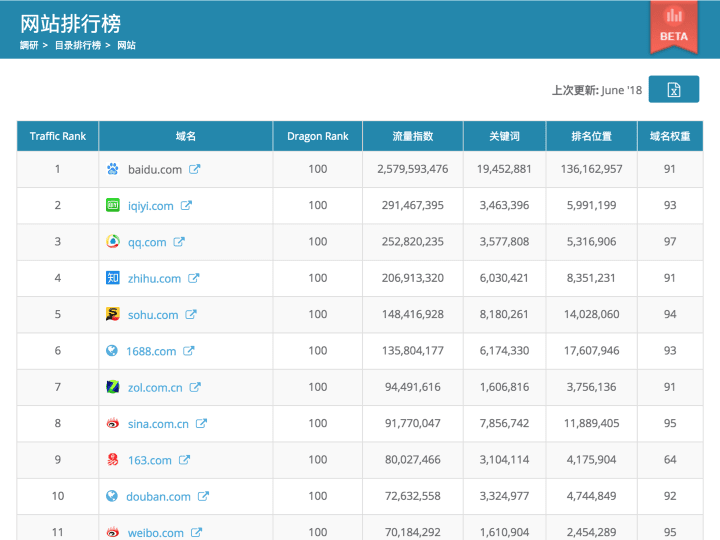This screenshot has width=720, height=540.
Task: Select traffic value 135,804,177
Action: pyautogui.click(x=413, y=351)
